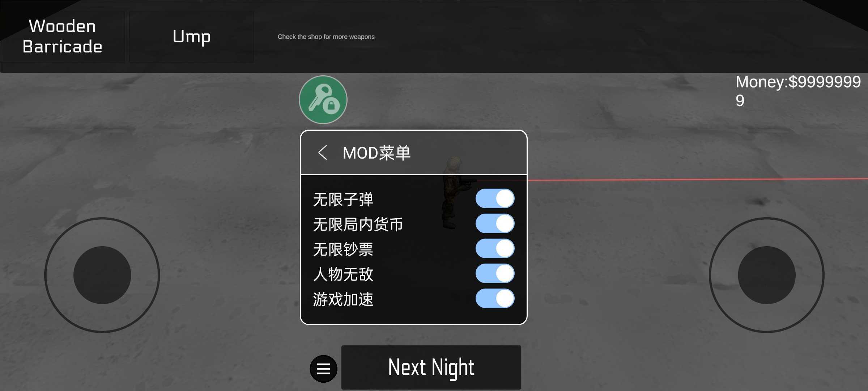The width and height of the screenshot is (868, 391).
Task: Toggle 游戏加速 (Game Speed) off
Action: pyautogui.click(x=494, y=299)
